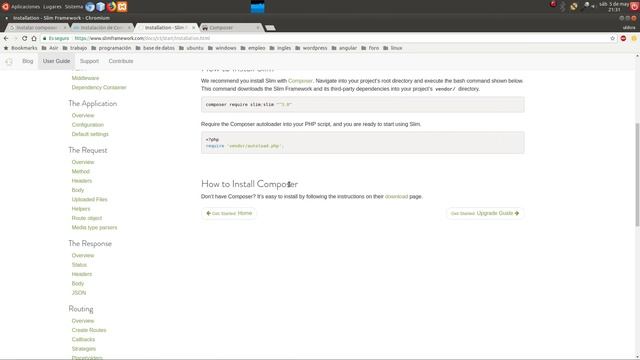Open the Blog nav item
The width and height of the screenshot is (640, 360).
[28, 61]
